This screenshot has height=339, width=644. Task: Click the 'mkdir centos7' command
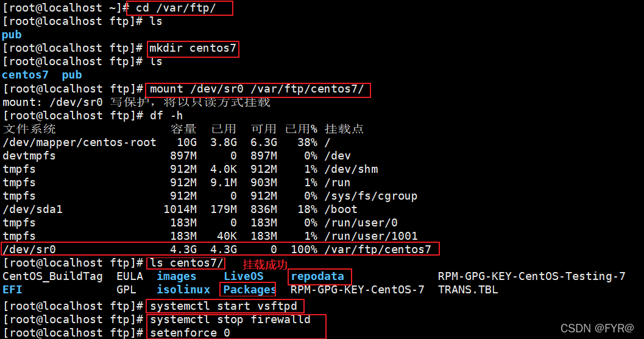pos(193,49)
